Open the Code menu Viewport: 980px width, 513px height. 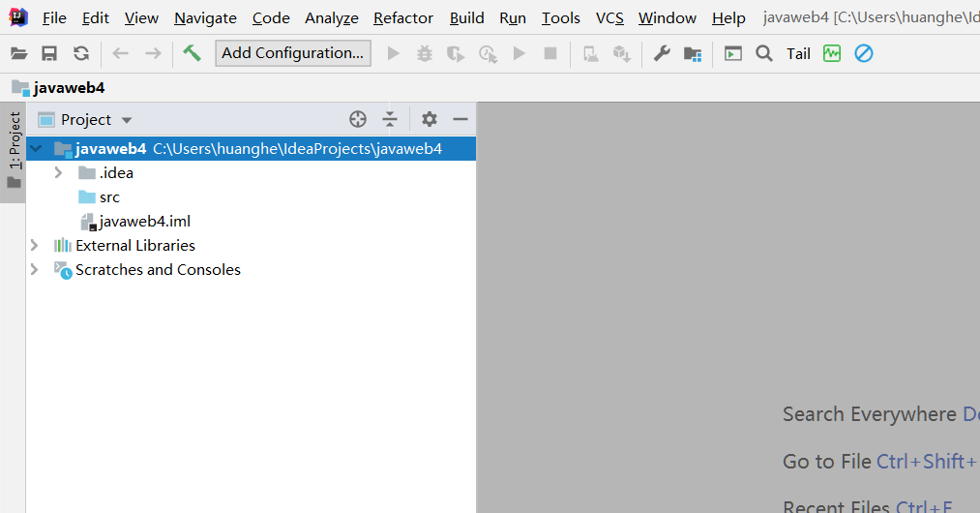pos(271,18)
